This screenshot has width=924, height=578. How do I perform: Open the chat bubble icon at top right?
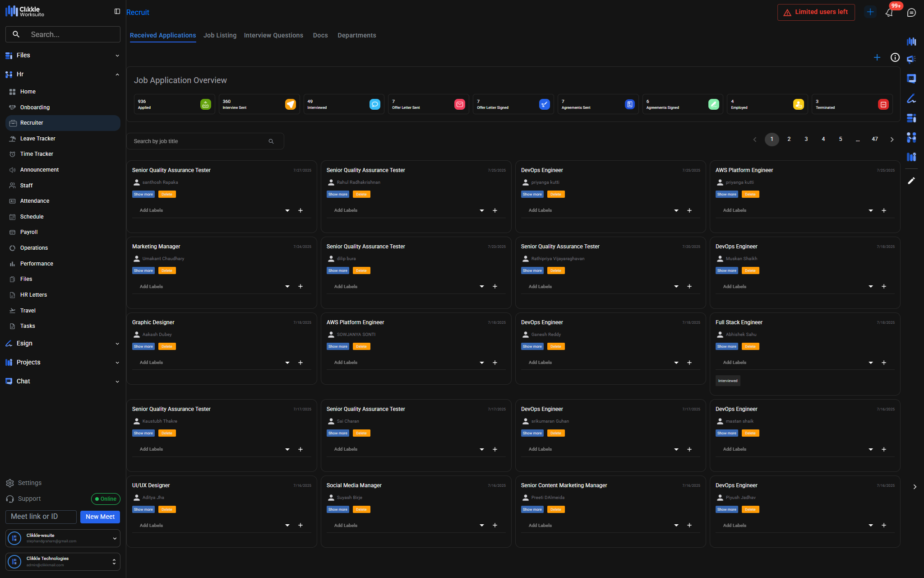click(911, 13)
